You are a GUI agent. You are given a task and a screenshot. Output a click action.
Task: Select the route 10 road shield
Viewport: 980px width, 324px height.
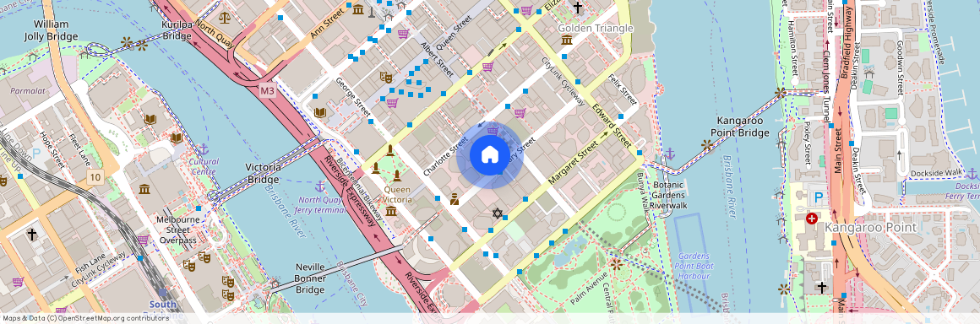[x=95, y=176]
